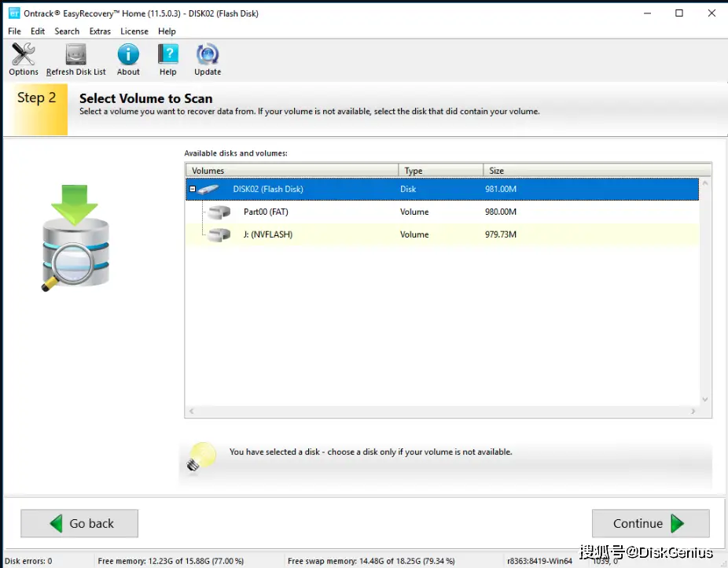Click the 980.00M size cell
The height and width of the screenshot is (568, 728).
click(501, 212)
